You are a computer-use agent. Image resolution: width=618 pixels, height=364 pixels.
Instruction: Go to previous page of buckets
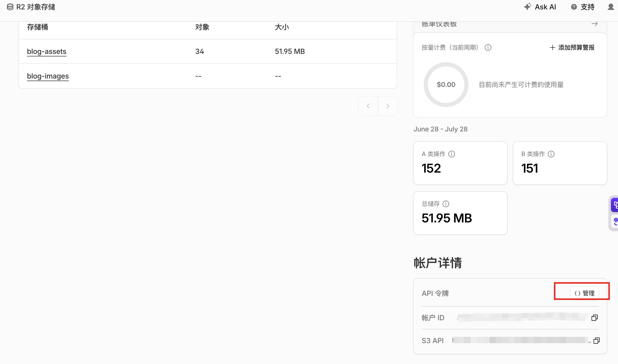pyautogui.click(x=368, y=106)
